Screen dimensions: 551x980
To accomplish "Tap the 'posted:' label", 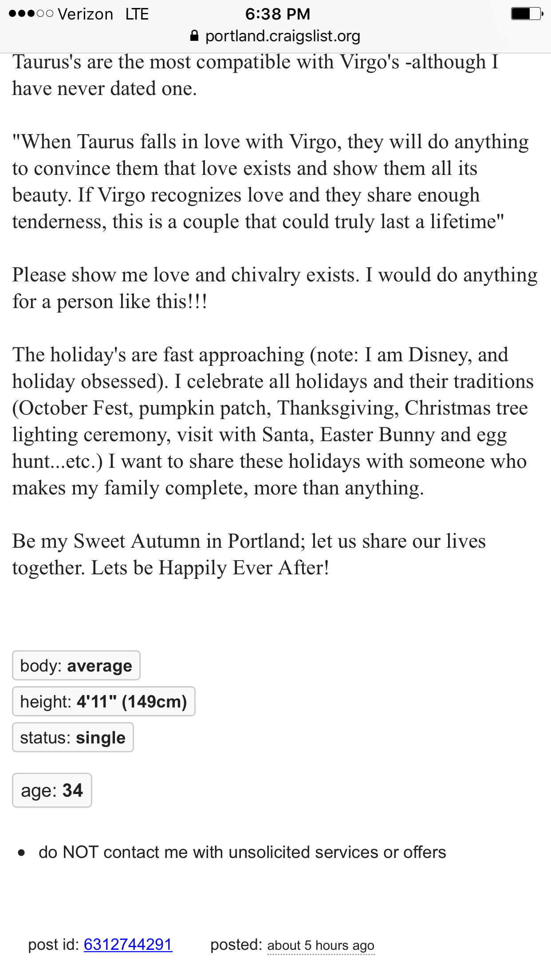I will (x=236, y=945).
